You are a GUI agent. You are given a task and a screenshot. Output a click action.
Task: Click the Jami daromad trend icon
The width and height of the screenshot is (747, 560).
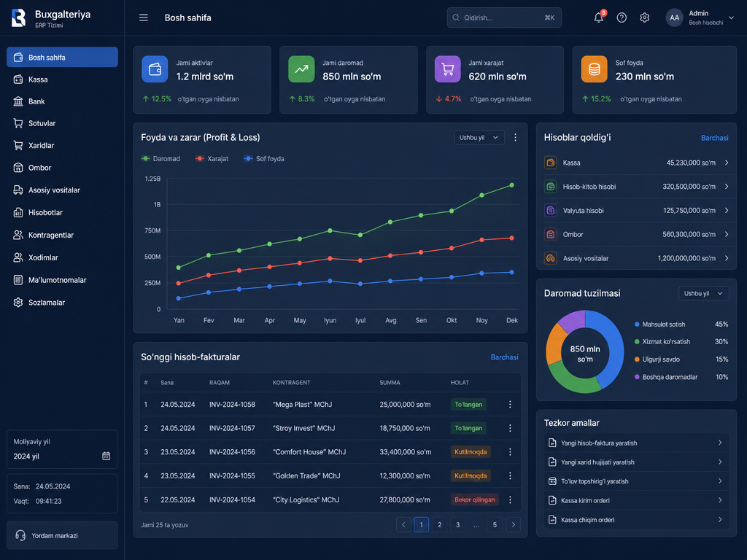301,69
